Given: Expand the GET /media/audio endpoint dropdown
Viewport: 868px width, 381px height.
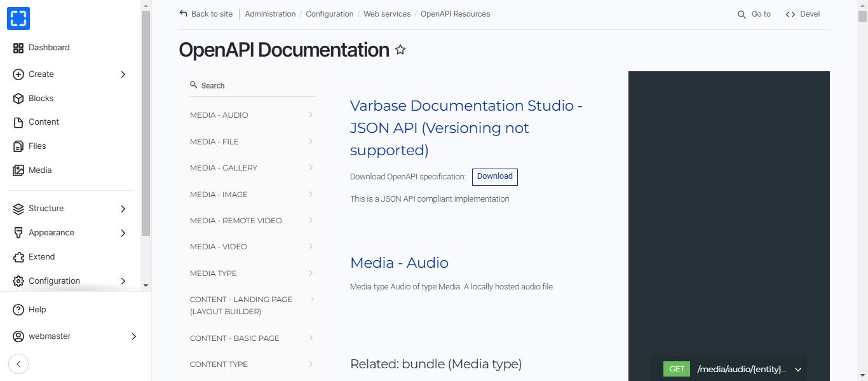Looking at the screenshot, I should pos(798,370).
